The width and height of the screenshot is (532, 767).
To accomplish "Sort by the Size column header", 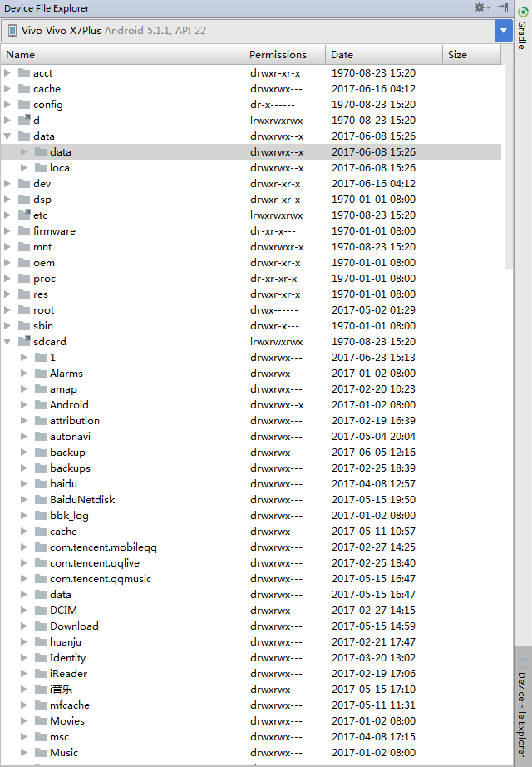I will point(472,55).
